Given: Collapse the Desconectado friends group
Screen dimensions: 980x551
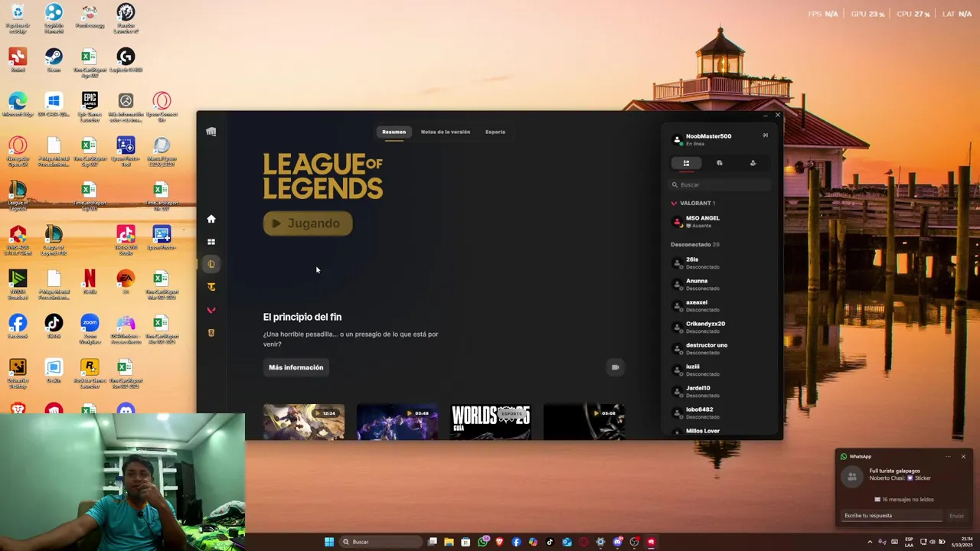Looking at the screenshot, I should coord(695,244).
